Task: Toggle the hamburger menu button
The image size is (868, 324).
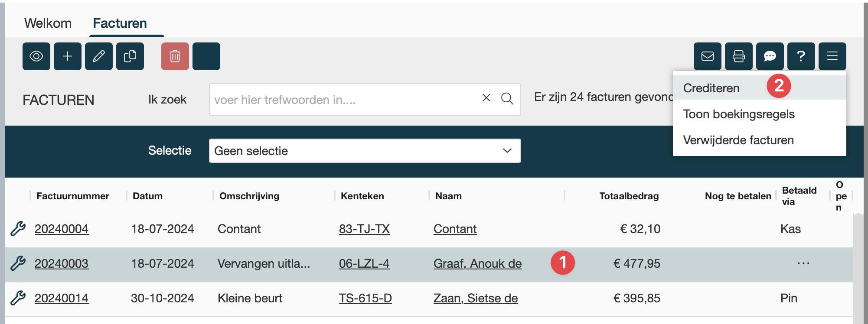Action: click(x=832, y=56)
